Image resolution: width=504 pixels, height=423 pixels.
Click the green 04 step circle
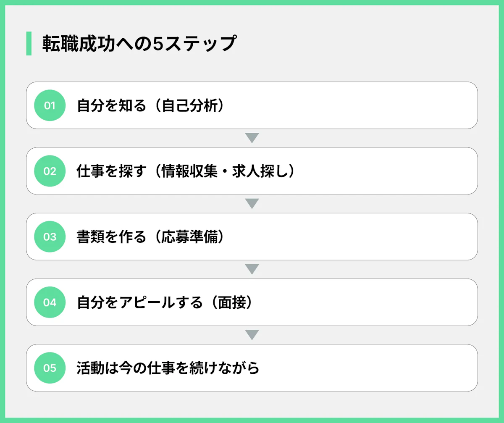coord(50,302)
